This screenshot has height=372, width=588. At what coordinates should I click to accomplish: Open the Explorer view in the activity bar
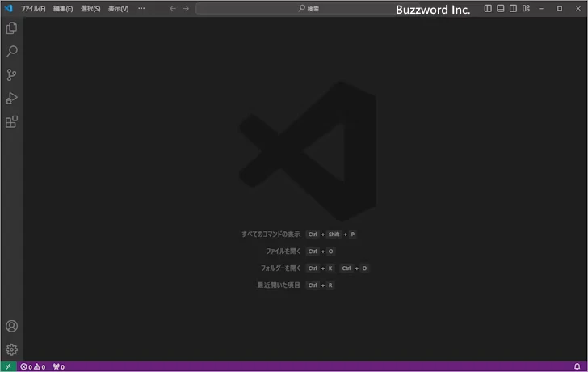tap(11, 28)
